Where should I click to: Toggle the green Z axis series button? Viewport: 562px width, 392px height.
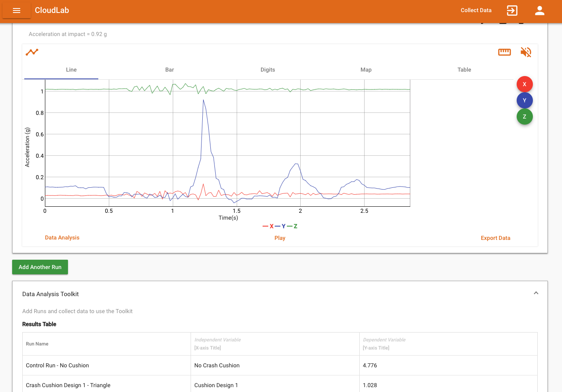(x=524, y=117)
